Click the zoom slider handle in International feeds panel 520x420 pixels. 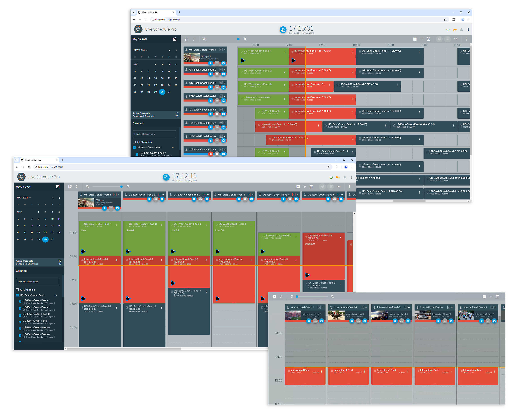297,296
